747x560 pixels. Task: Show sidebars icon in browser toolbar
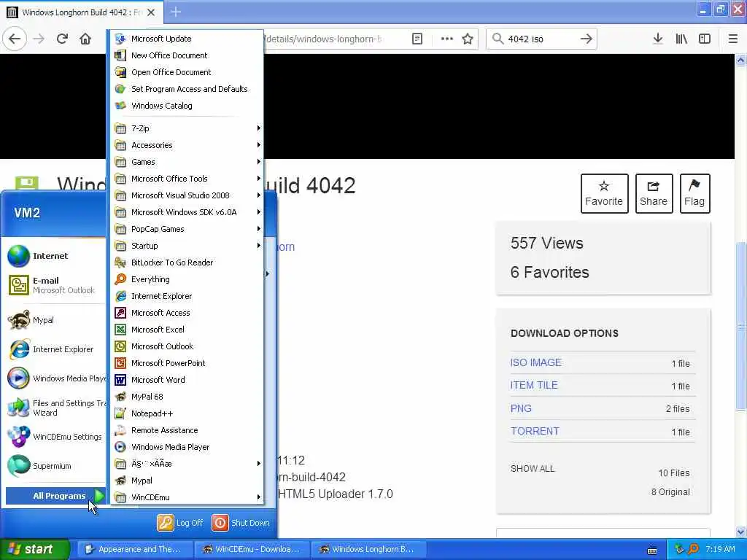705,39
